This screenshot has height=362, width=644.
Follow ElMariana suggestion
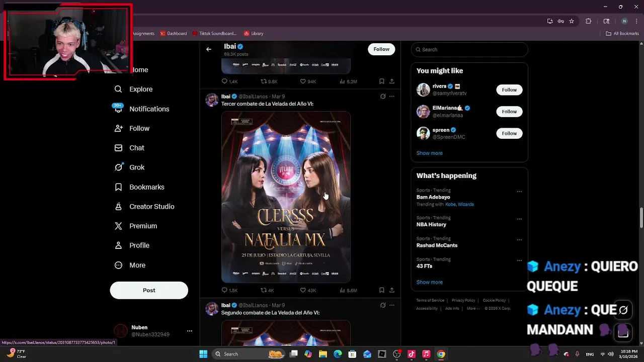509,112
